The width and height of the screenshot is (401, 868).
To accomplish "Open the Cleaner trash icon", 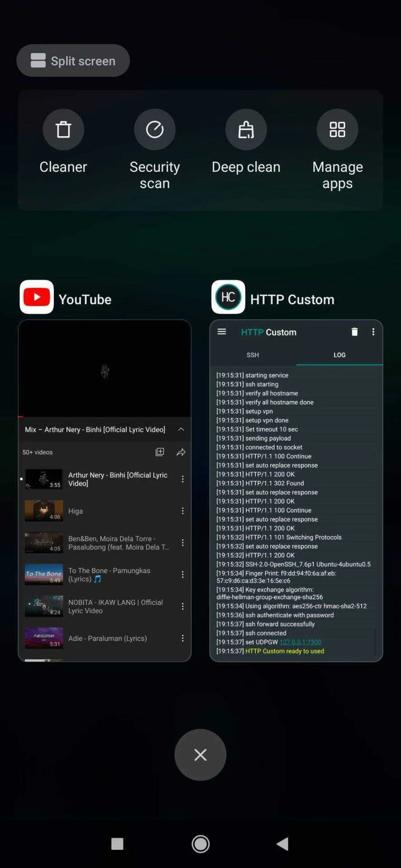I will 63,130.
